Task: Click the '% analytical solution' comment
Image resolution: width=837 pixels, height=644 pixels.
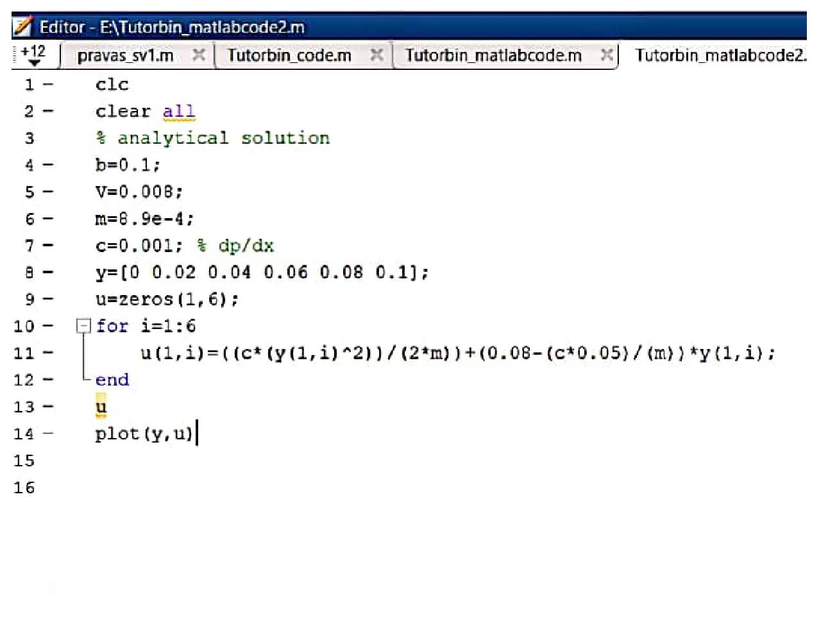Action: [x=212, y=139]
